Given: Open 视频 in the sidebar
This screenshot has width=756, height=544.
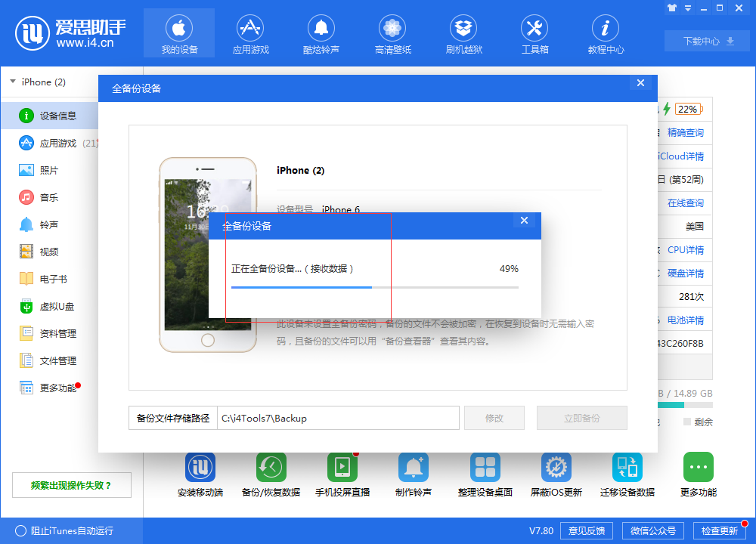Looking at the screenshot, I should point(49,252).
